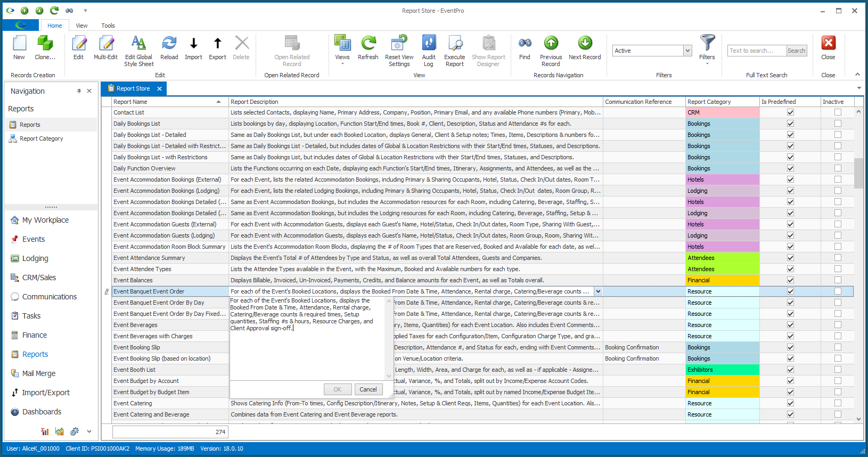Expand navigation pane overflow chevron
868x457 pixels.
point(89,431)
